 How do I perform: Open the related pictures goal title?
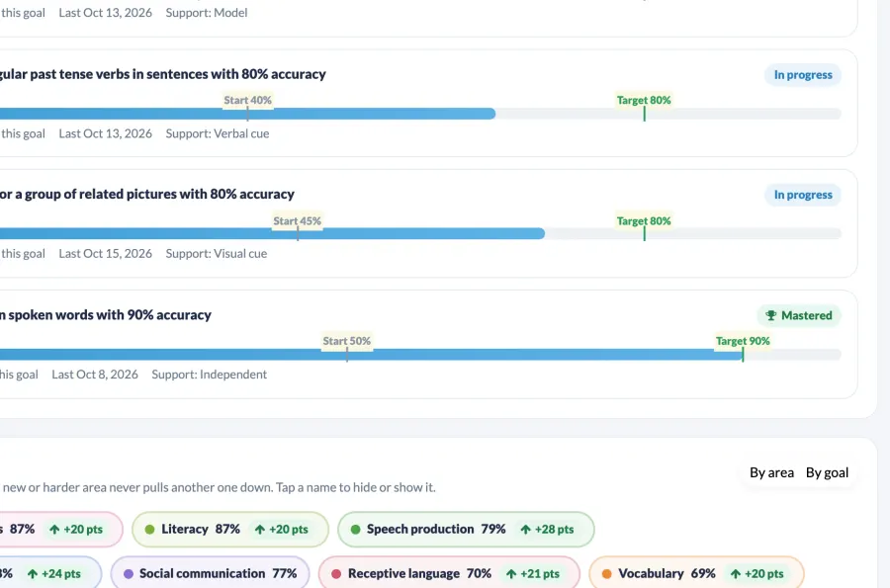147,194
